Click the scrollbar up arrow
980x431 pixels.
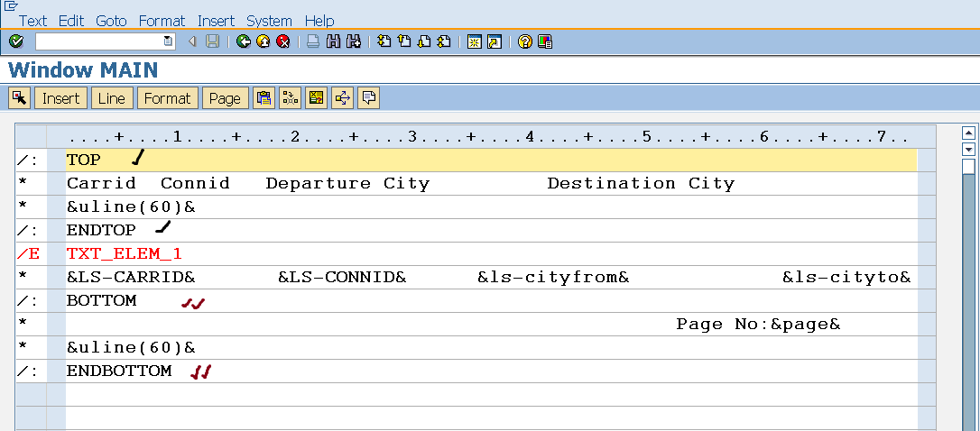pos(968,133)
